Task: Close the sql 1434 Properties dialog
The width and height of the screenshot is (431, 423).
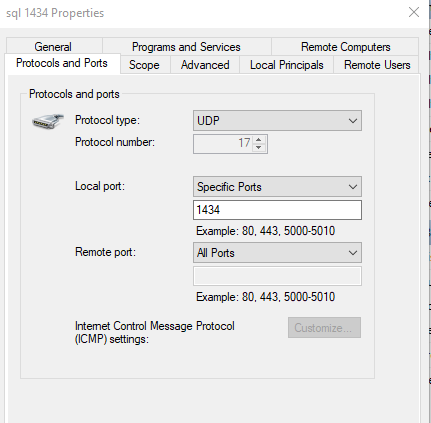Action: click(414, 12)
